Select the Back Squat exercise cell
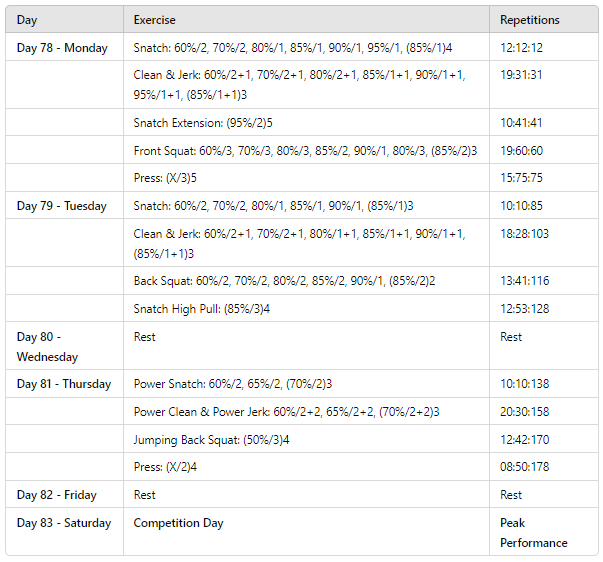The height and width of the screenshot is (562, 603). coord(284,281)
